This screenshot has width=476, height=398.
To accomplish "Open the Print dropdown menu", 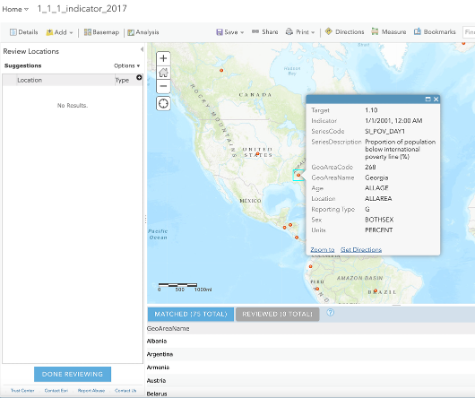I will click(300, 32).
